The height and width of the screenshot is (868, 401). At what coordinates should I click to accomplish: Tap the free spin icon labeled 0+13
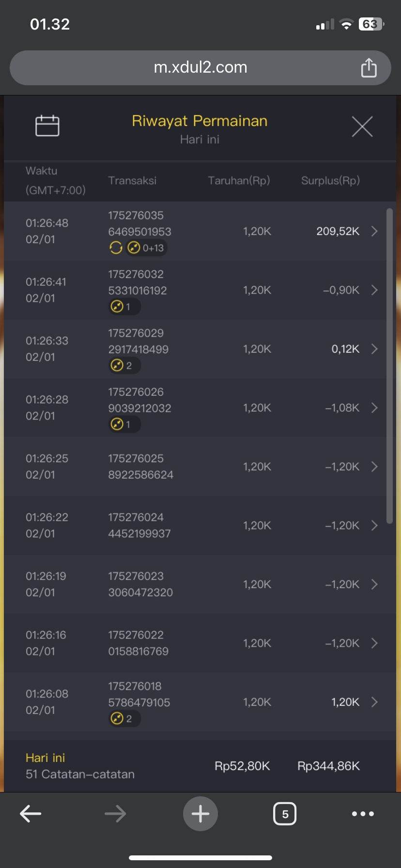click(146, 248)
